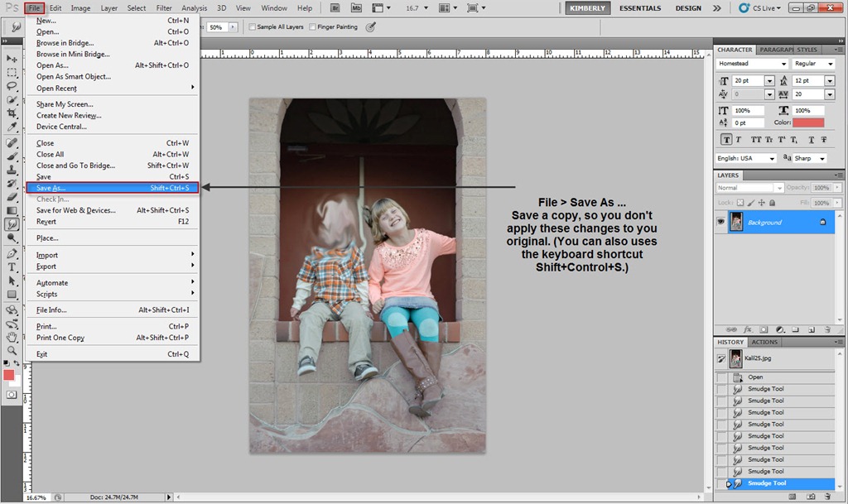Switch to the Essentials workspace
Image resolution: width=848 pixels, height=504 pixels.
640,8
